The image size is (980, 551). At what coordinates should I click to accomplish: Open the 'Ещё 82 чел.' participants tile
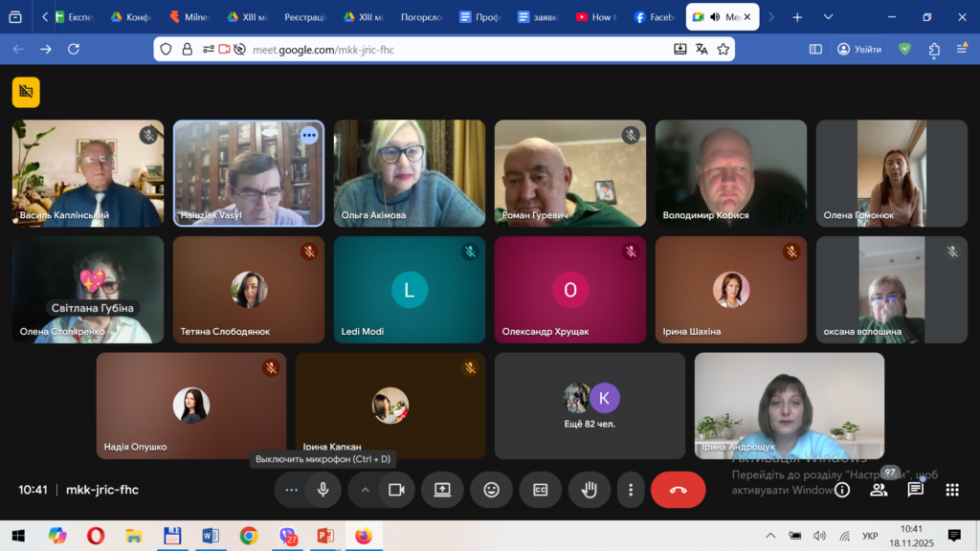590,405
